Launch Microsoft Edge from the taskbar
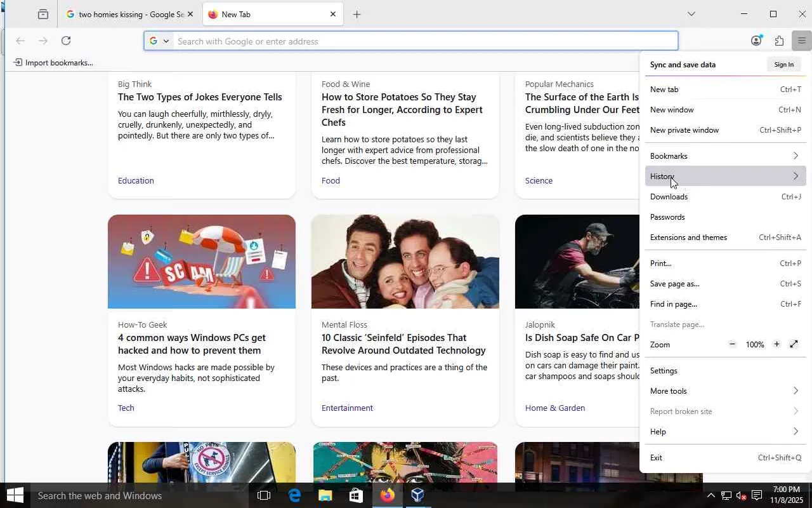 [x=294, y=495]
